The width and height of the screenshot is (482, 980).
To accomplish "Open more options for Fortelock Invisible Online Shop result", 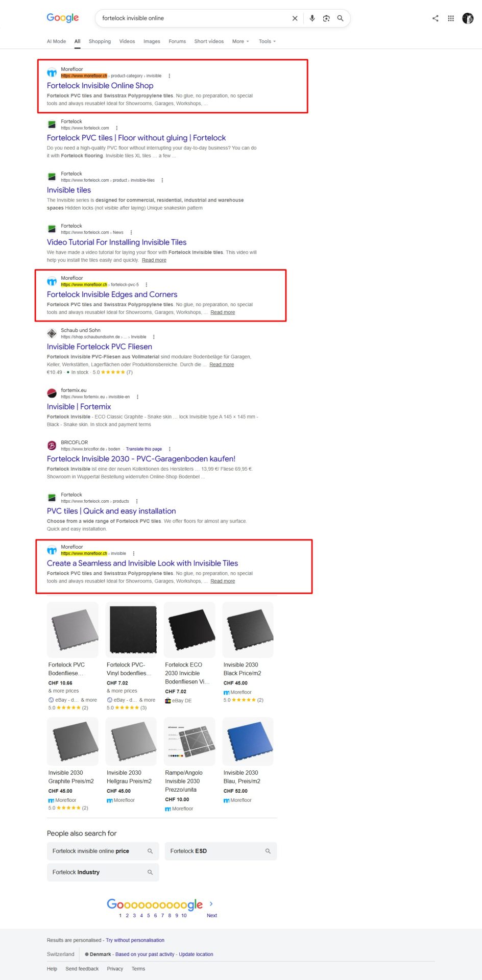I will pyautogui.click(x=170, y=76).
